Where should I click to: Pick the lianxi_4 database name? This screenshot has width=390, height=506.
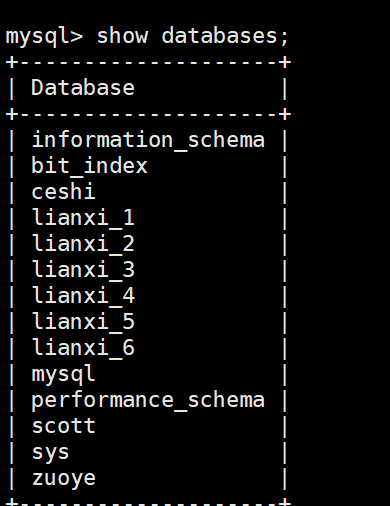point(83,296)
